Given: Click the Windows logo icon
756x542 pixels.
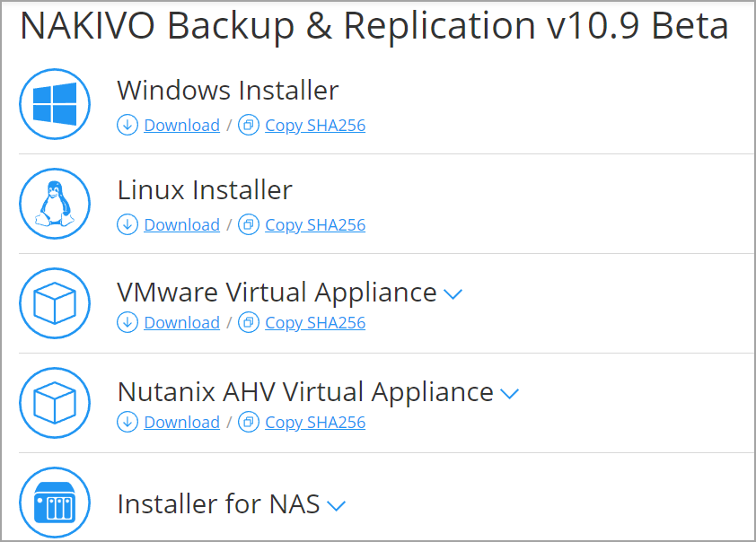Looking at the screenshot, I should [55, 104].
